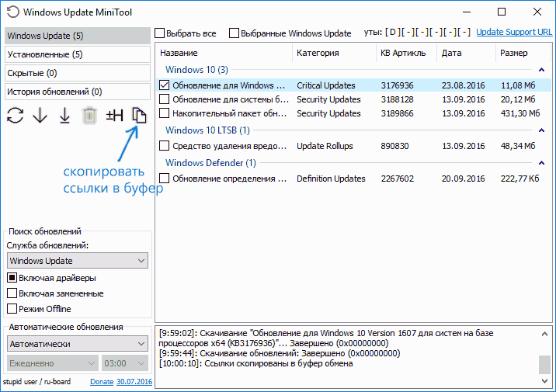
Task: Click the log panel scrollbar thumb
Action: coord(544,365)
